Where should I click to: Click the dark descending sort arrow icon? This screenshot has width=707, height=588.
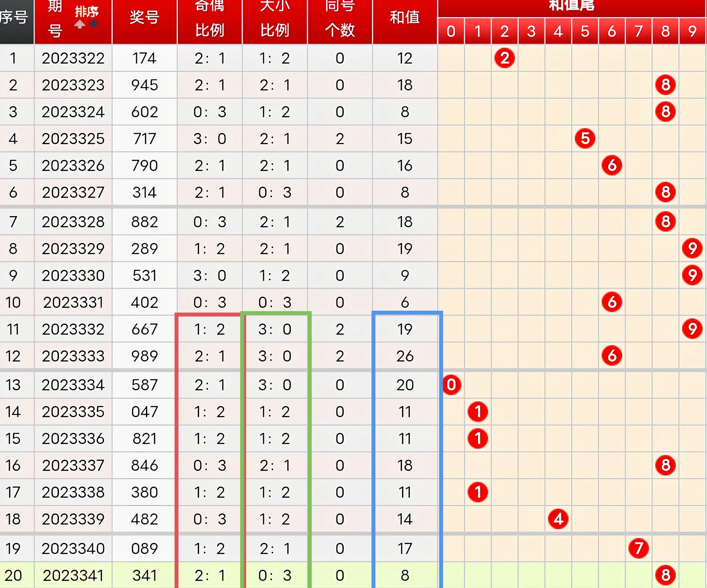tap(94, 24)
